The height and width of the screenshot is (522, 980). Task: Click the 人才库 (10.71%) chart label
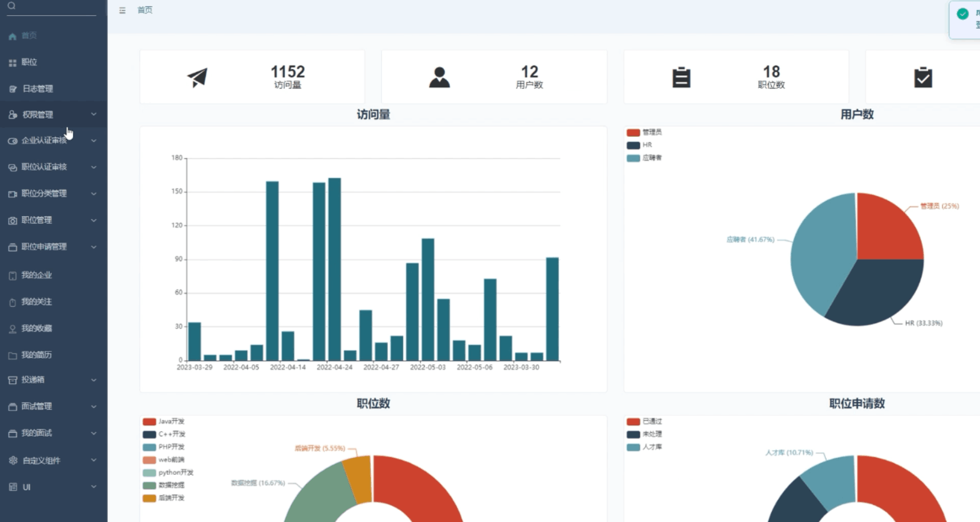[x=789, y=452]
